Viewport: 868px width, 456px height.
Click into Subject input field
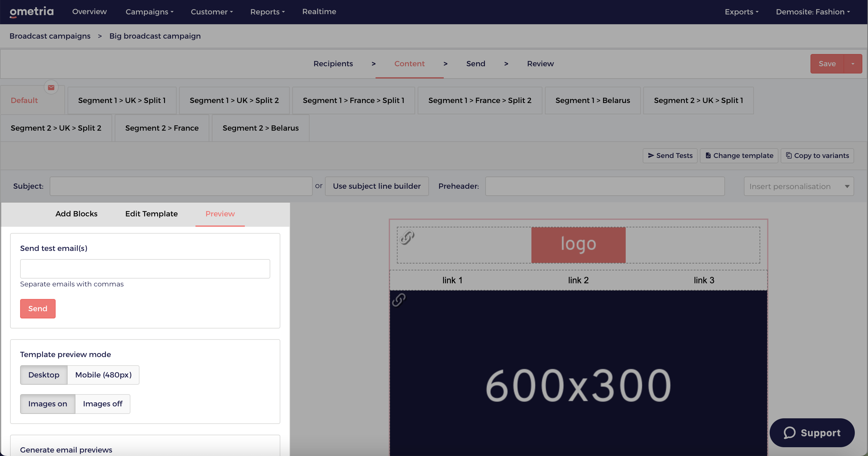[181, 186]
